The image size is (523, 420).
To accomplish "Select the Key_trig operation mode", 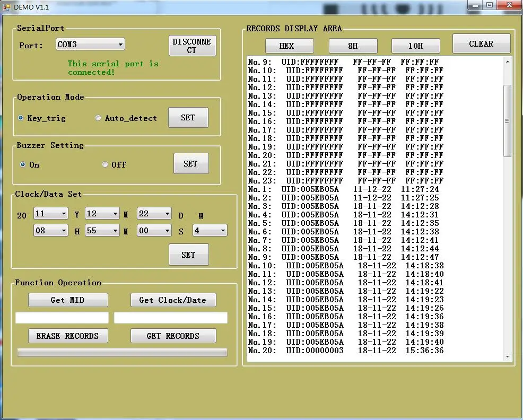I will 42,118.
